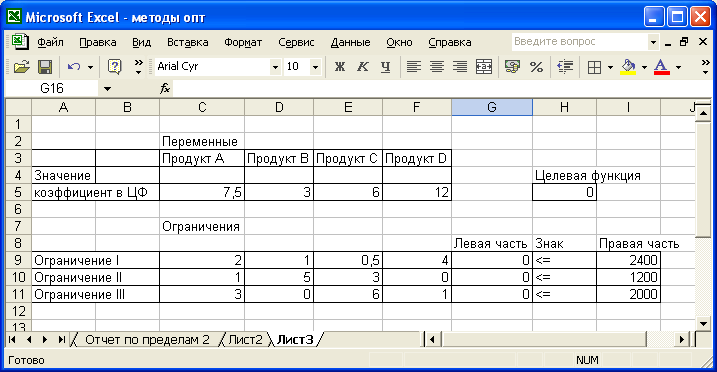
Task: Open the help question box dropdown
Action: click(x=653, y=43)
